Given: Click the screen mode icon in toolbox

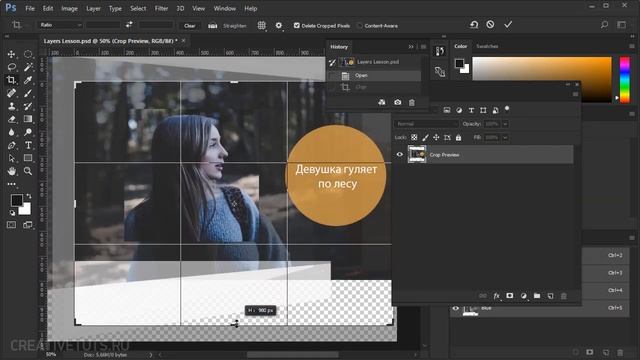Looking at the screenshot, I should click(28, 225).
